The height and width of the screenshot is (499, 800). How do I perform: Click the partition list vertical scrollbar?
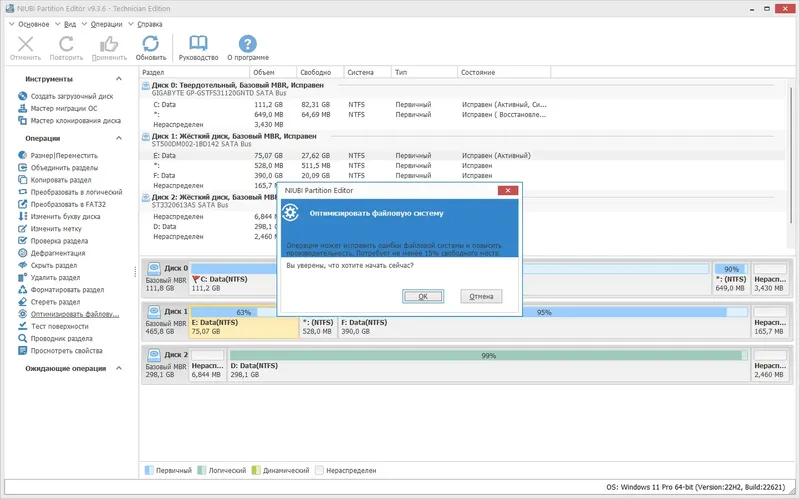[x=790, y=155]
